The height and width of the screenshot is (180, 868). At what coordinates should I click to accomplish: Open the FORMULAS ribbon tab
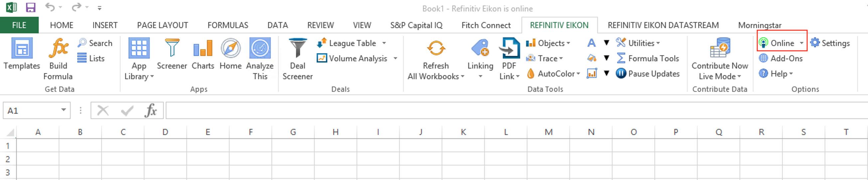[x=228, y=25]
